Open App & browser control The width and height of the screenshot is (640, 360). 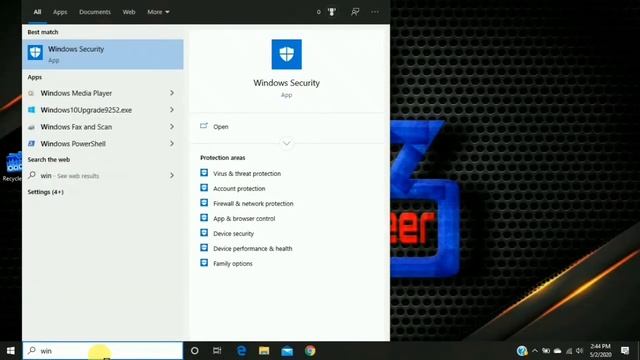[x=244, y=218]
